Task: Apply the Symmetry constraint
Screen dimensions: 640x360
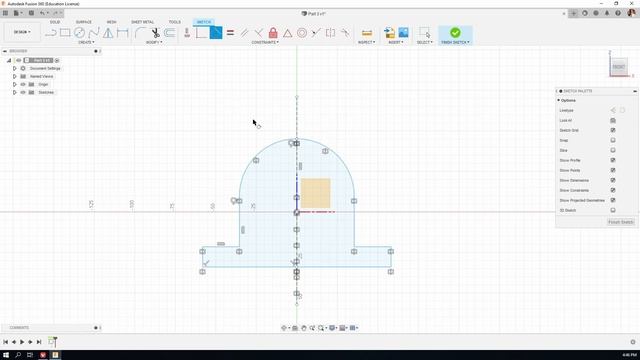Action: coord(330,33)
